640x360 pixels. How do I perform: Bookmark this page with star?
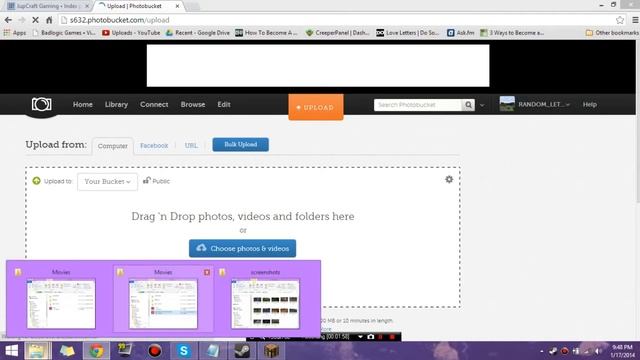point(620,20)
